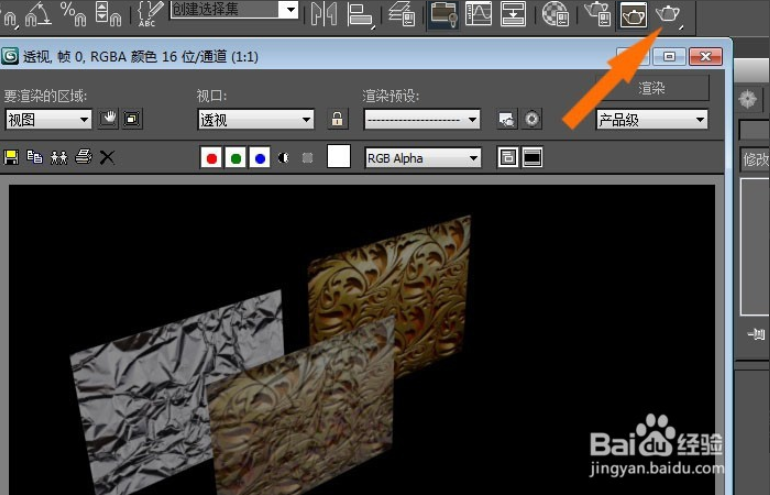Select the Mirror tool
The height and width of the screenshot is (495, 770).
(324, 13)
